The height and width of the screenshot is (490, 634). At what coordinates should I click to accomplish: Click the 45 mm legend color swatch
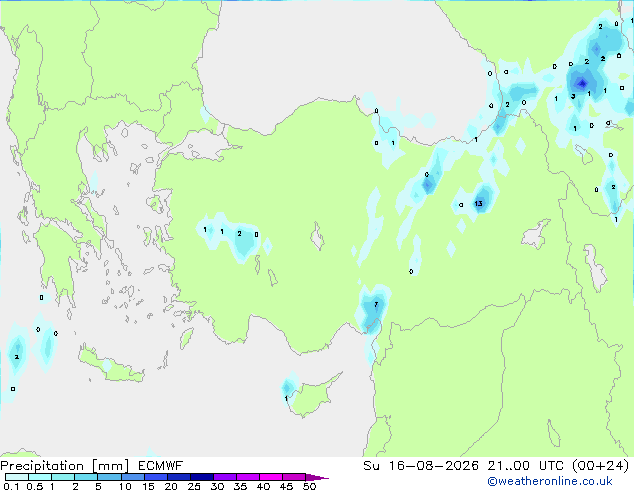click(294, 477)
